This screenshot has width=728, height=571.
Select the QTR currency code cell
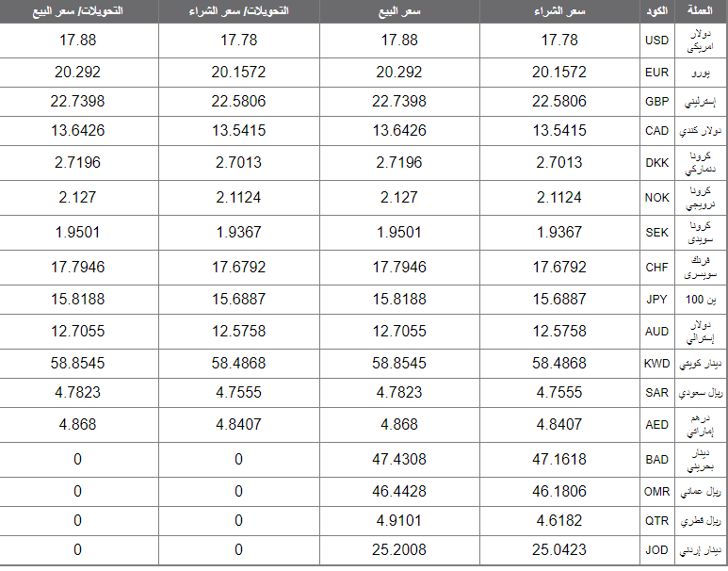(656, 521)
